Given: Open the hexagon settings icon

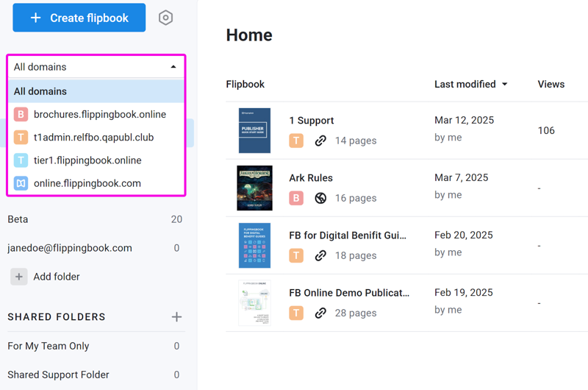Looking at the screenshot, I should point(165,18).
